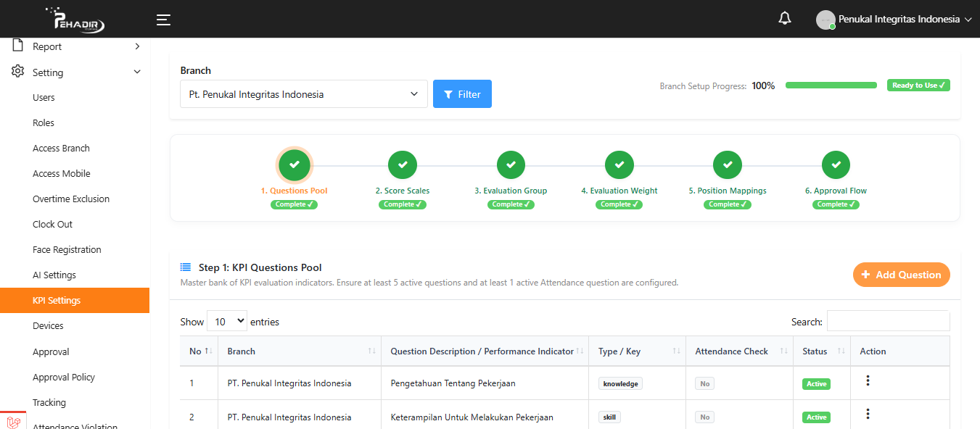Select the Questions Pool step circle
The image size is (980, 429).
295,165
